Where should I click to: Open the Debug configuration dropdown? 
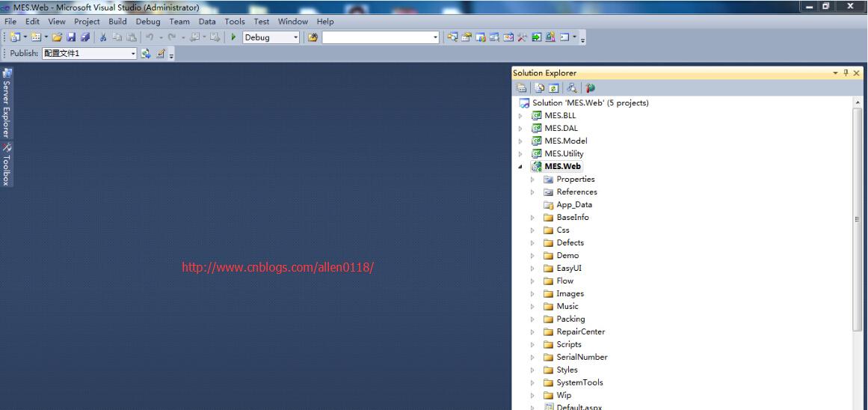point(295,37)
